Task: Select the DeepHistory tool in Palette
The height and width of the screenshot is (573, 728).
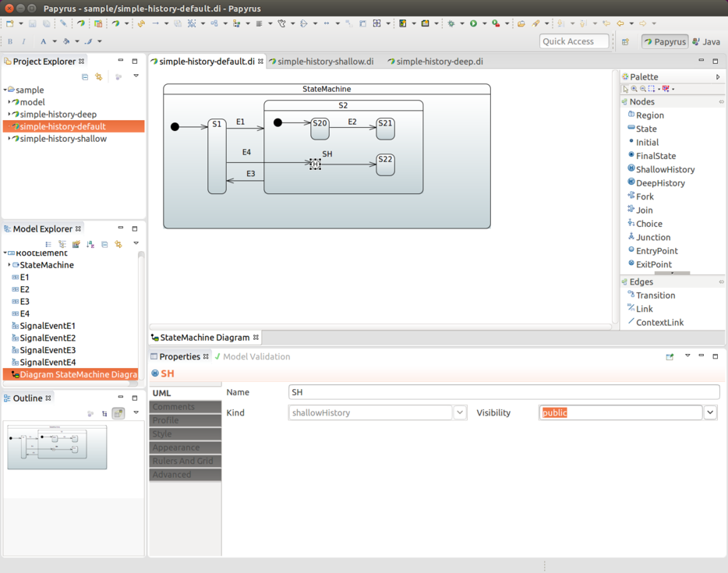Action: pyautogui.click(x=656, y=182)
